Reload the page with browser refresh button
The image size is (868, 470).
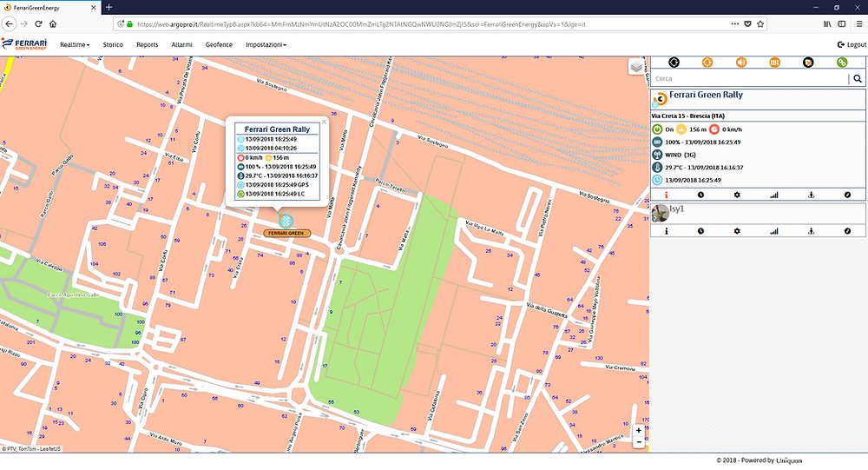tap(38, 23)
